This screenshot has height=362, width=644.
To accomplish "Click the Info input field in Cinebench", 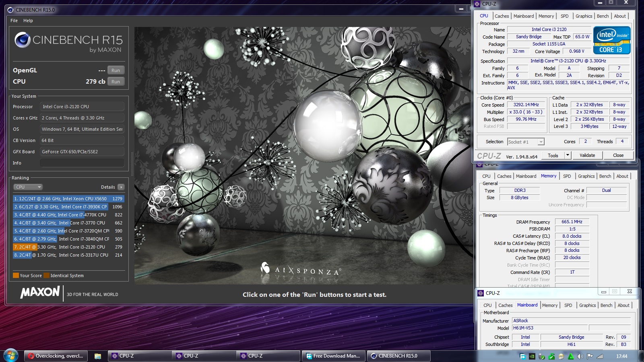I will (82, 163).
